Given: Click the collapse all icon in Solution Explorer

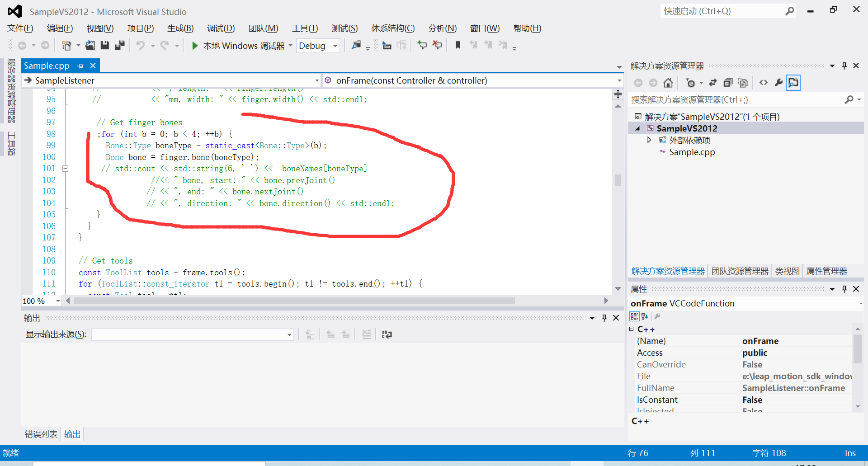Looking at the screenshot, I should pos(728,83).
